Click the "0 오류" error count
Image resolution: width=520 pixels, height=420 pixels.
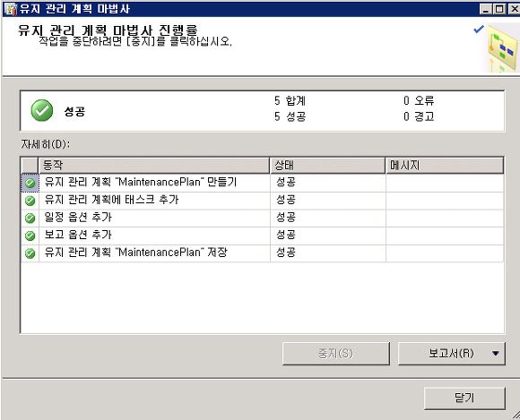[x=419, y=100]
